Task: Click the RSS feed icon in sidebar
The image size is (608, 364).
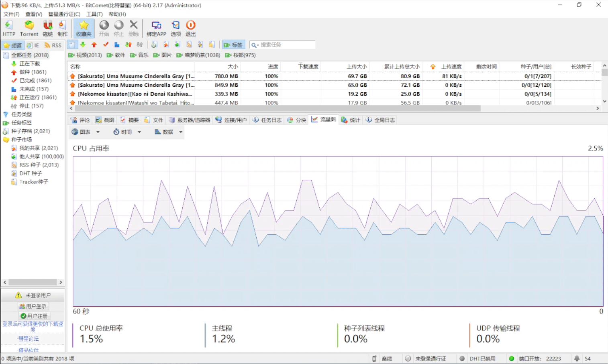Action: click(x=53, y=45)
